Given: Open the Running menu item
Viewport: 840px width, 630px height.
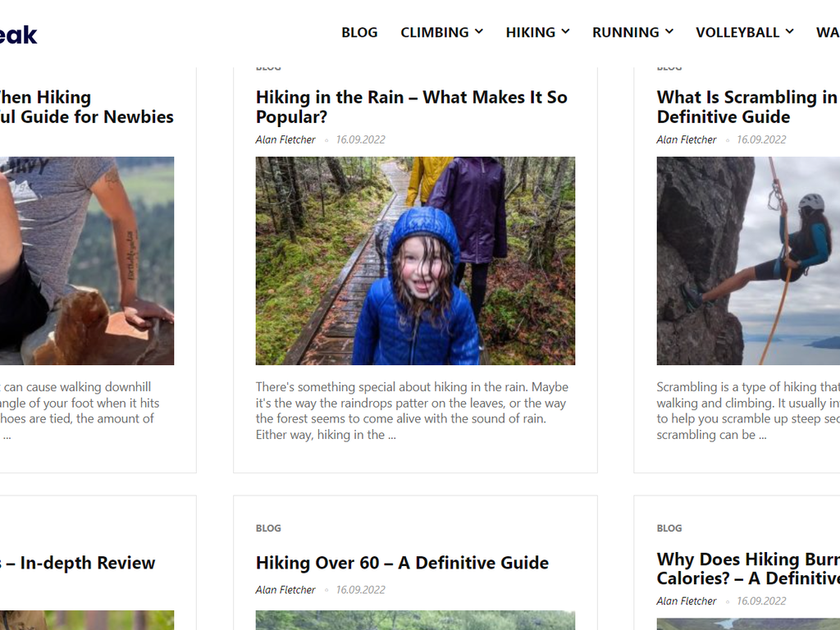Looking at the screenshot, I should pos(625,33).
